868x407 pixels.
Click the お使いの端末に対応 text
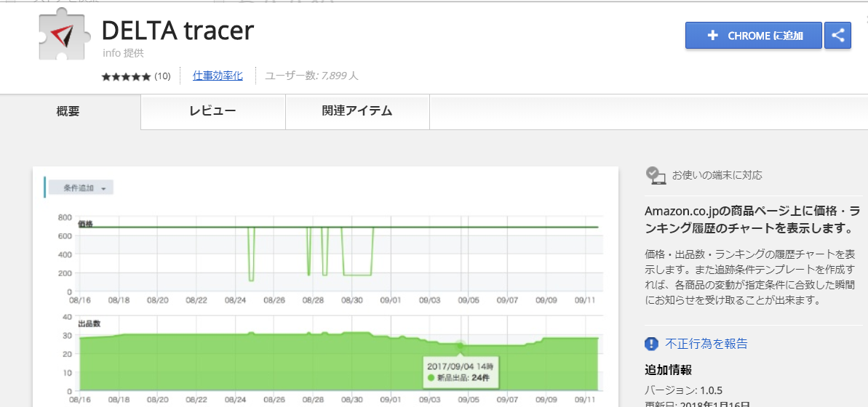(717, 175)
